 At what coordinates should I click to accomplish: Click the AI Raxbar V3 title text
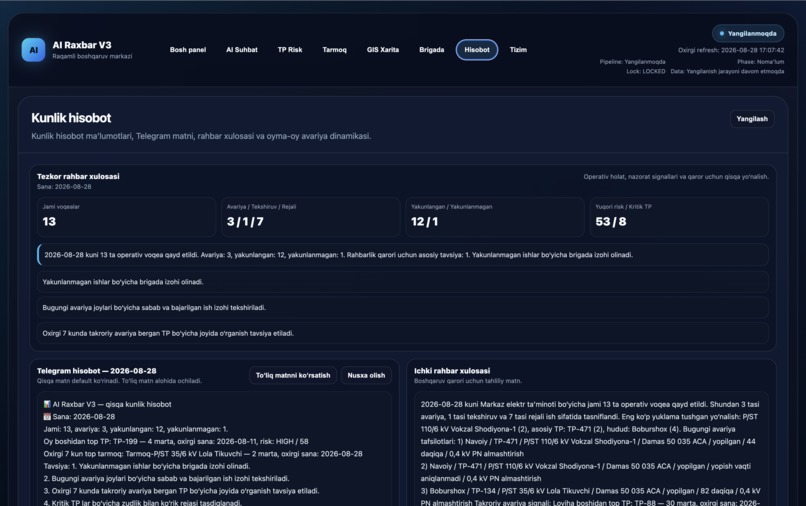point(82,45)
